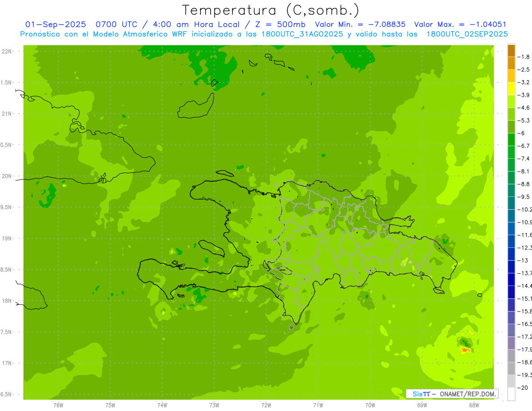This screenshot has height=411, width=532.
Task: Click the '68W' longitude label
Action: (x=474, y=405)
